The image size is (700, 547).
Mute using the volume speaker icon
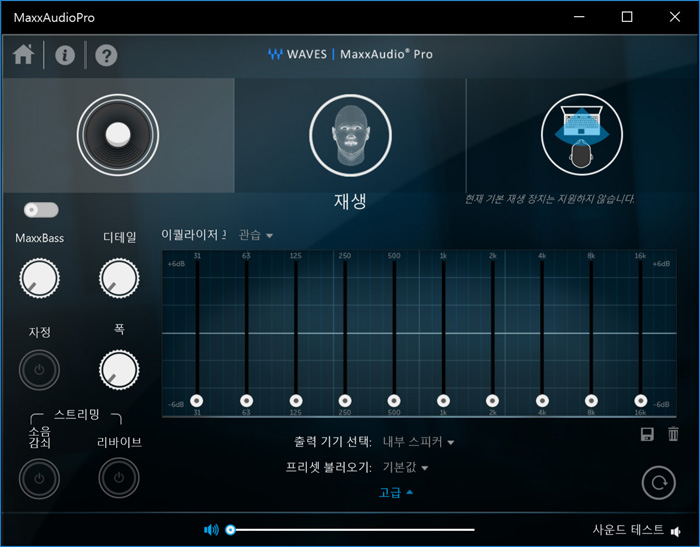point(211,530)
